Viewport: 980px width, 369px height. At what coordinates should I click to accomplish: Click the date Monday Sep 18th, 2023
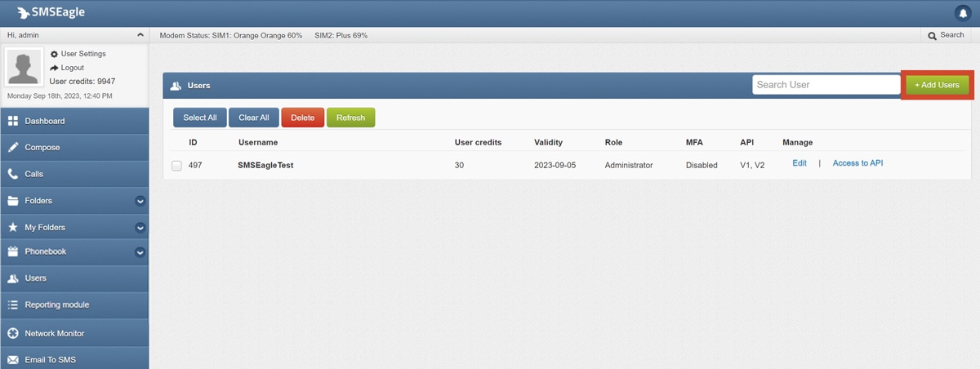60,96
